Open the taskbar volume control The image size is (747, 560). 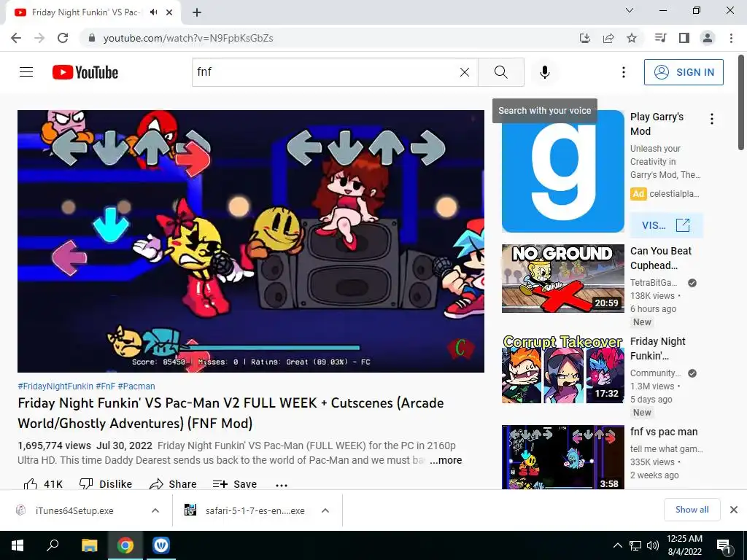tap(653, 545)
